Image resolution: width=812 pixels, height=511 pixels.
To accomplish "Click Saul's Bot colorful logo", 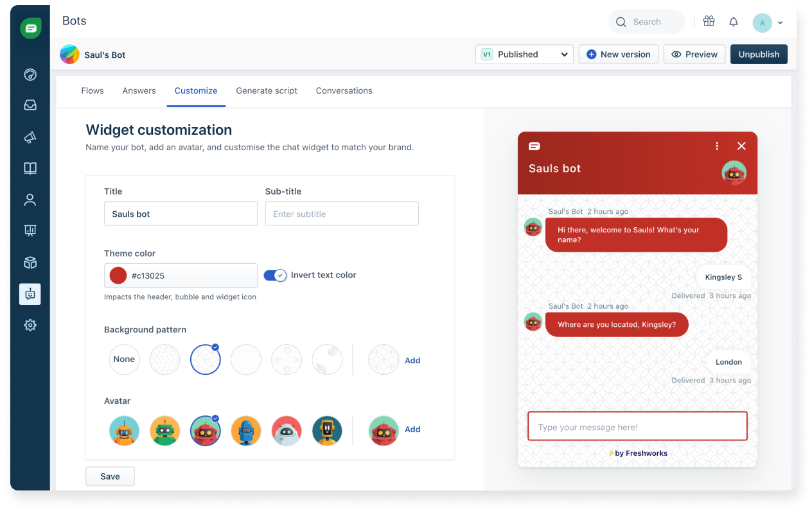I will 69,55.
